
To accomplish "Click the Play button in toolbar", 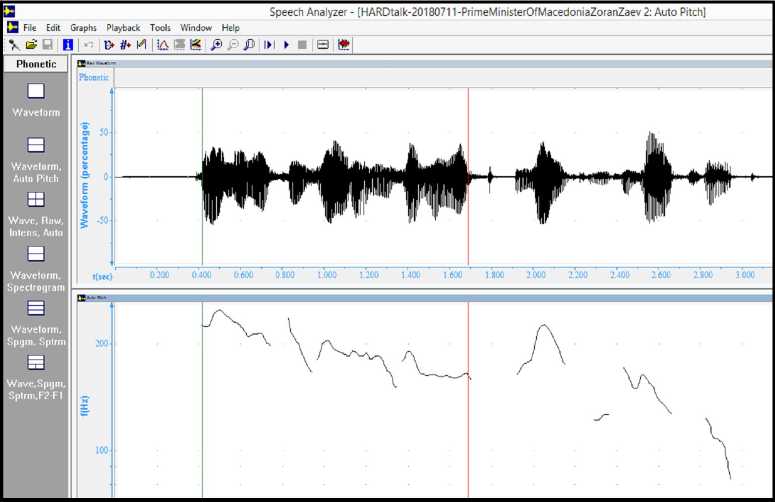I will [x=286, y=45].
